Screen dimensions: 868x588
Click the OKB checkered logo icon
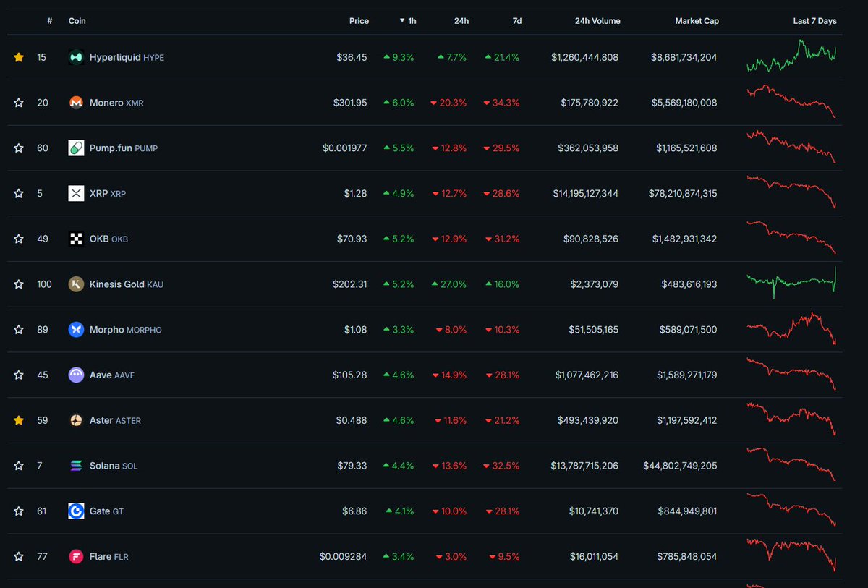(76, 239)
